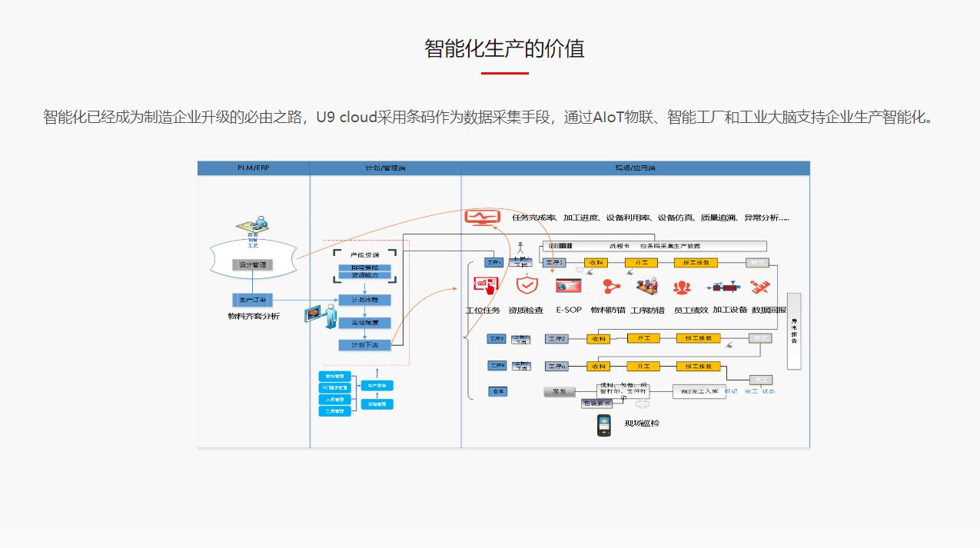This screenshot has height=548, width=980.
Task: Click the 现场巡检 handheld scanner icon
Action: pyautogui.click(x=604, y=425)
